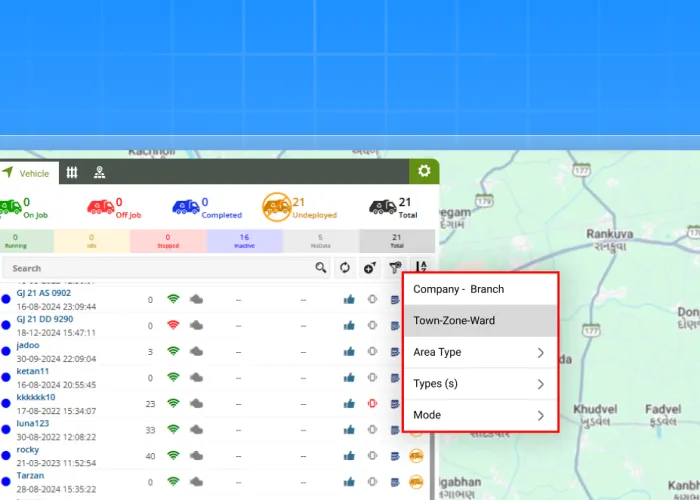The width and height of the screenshot is (700, 500).
Task: Expand the Area Type submenu
Action: point(479,352)
